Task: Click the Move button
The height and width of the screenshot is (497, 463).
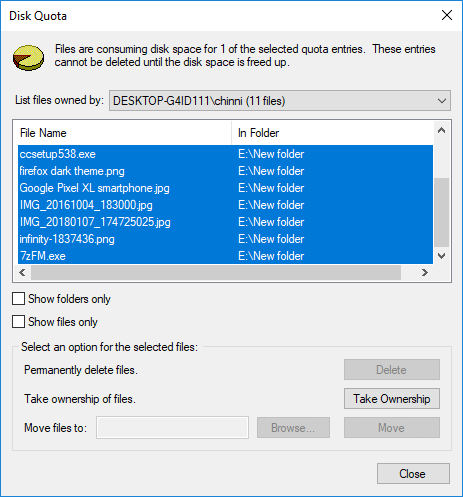Action: coord(392,428)
